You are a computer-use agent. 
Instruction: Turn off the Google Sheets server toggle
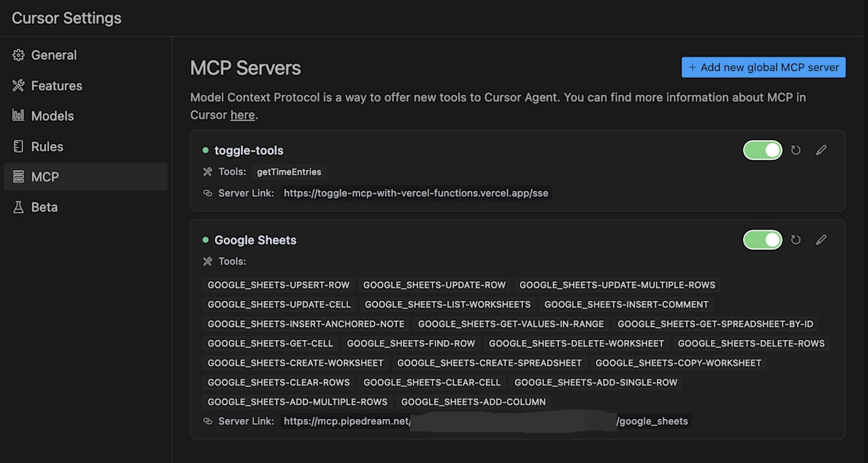pos(762,240)
